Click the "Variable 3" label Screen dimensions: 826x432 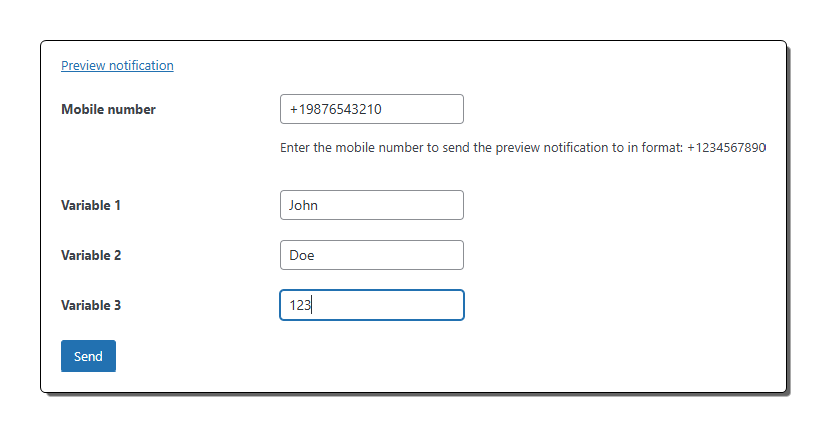[91, 306]
